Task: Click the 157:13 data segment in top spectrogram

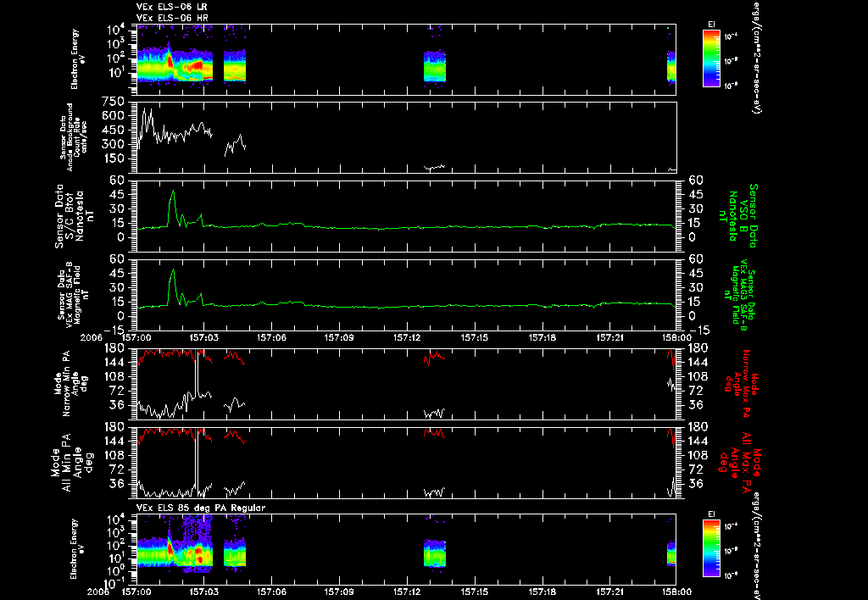Action: 435,66
